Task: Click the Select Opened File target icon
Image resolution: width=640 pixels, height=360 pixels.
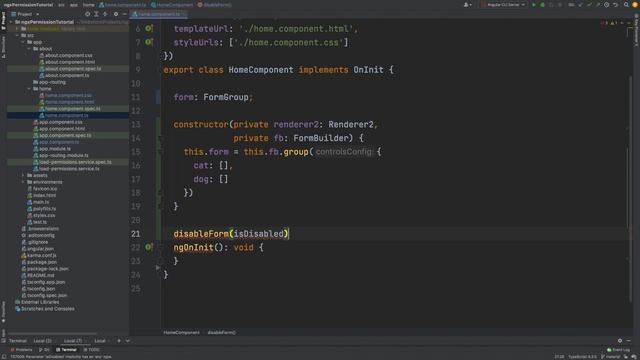Action: click(87, 14)
